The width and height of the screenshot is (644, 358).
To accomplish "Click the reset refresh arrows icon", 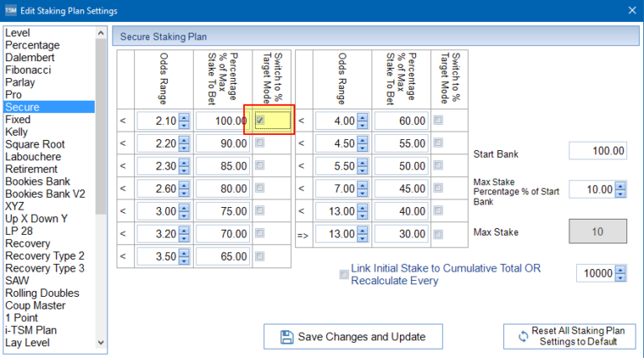I will tap(521, 337).
